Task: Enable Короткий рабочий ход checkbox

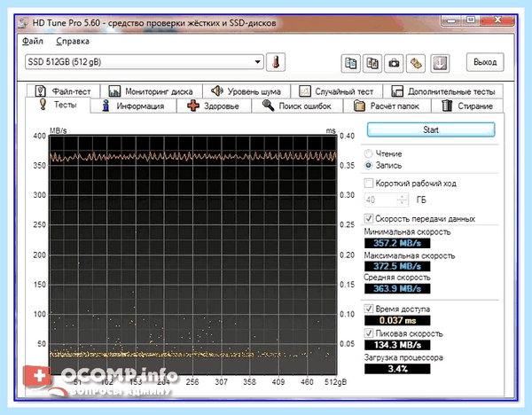Action: click(x=369, y=184)
